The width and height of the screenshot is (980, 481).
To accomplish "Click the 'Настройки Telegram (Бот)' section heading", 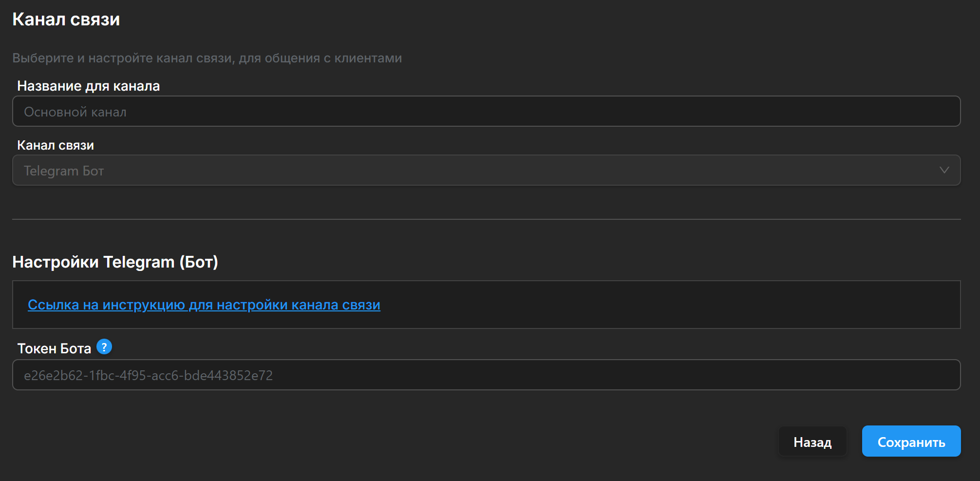I will [x=115, y=262].
